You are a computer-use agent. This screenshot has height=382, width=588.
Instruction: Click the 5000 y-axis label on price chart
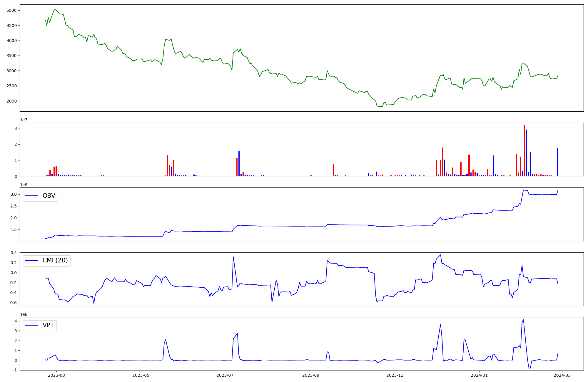(x=12, y=11)
